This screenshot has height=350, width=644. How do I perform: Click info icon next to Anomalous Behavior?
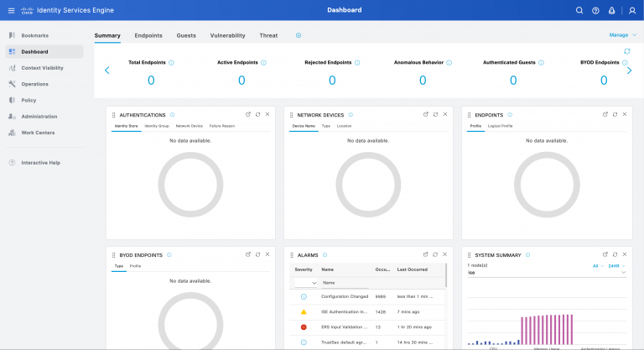click(x=449, y=62)
